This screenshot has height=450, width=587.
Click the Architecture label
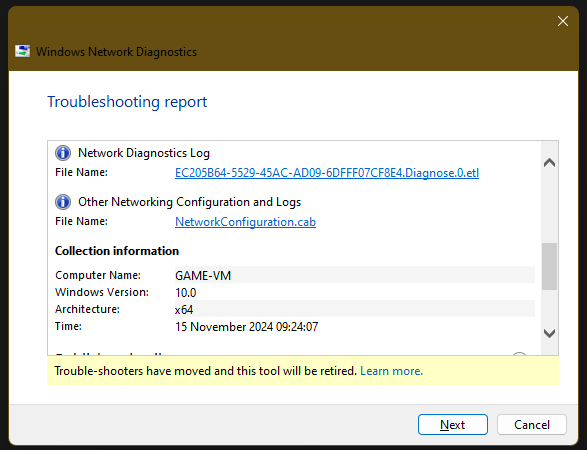(x=87, y=309)
